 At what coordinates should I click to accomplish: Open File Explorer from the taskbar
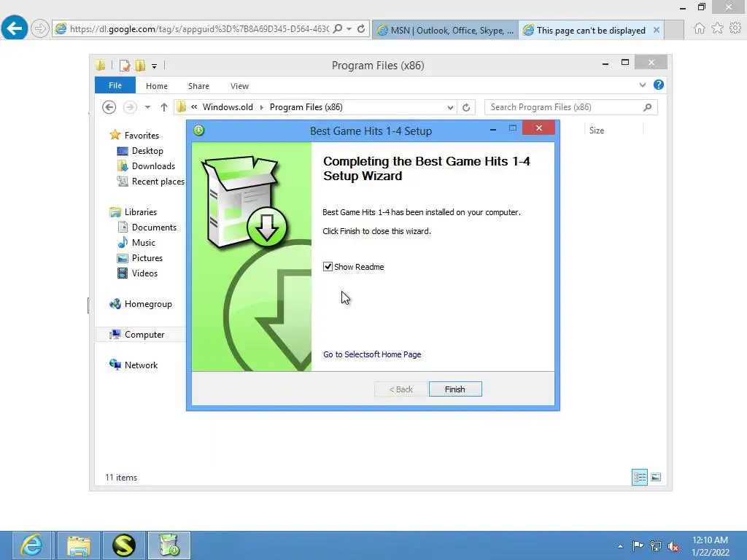79,545
